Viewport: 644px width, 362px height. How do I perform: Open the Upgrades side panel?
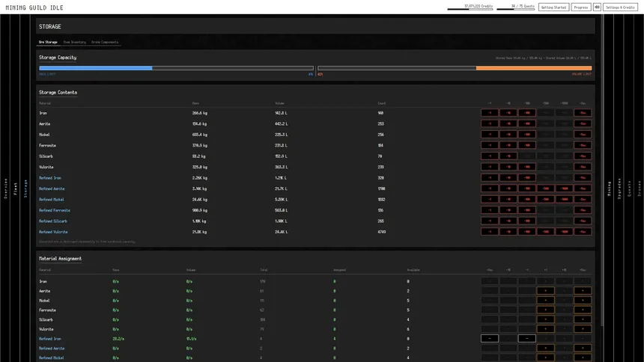click(x=619, y=188)
